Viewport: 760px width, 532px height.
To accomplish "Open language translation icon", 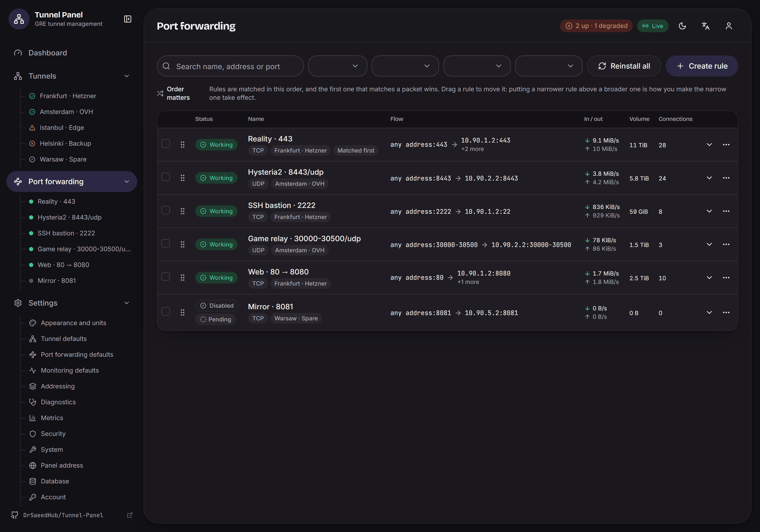I will 705,26.
